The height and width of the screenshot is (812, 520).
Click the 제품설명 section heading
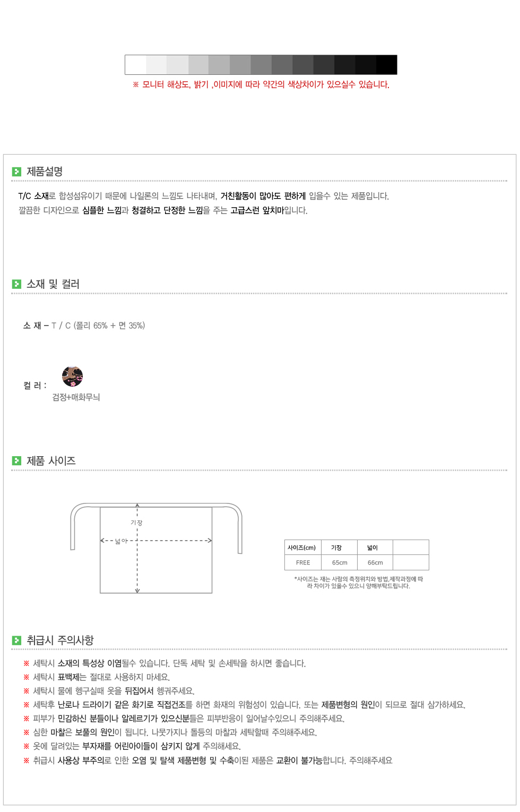[x=45, y=172]
